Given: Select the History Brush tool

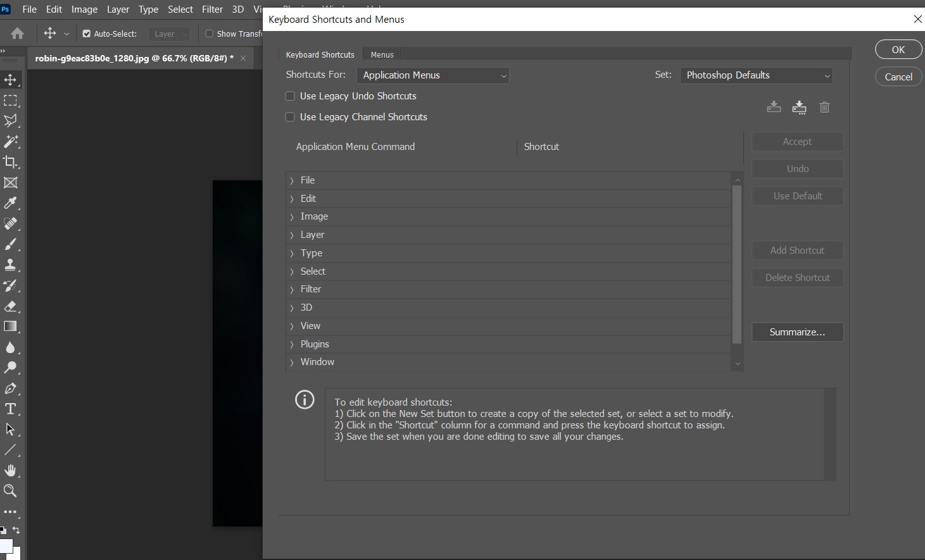Looking at the screenshot, I should (x=11, y=285).
